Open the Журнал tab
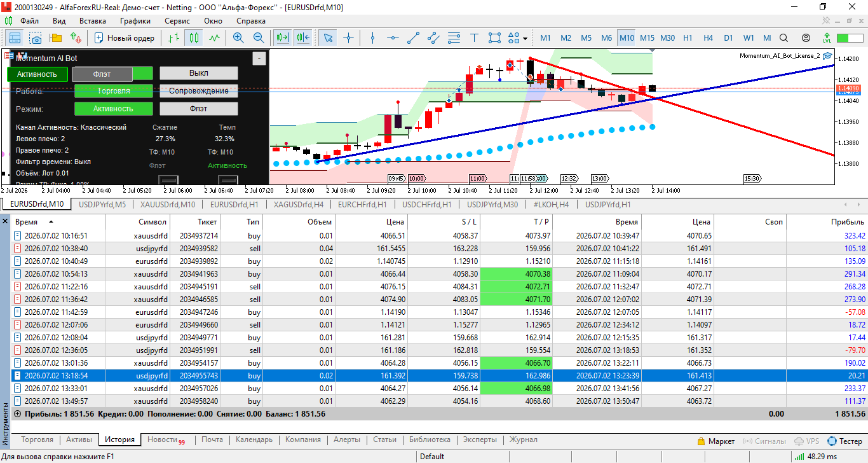The image size is (868, 463). pos(523,439)
